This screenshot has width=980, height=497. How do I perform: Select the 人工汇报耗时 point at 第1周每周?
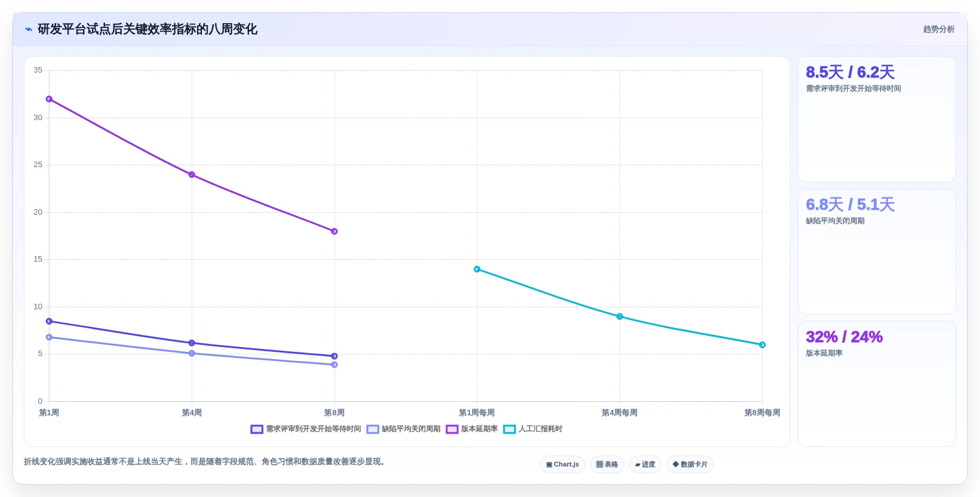point(477,269)
